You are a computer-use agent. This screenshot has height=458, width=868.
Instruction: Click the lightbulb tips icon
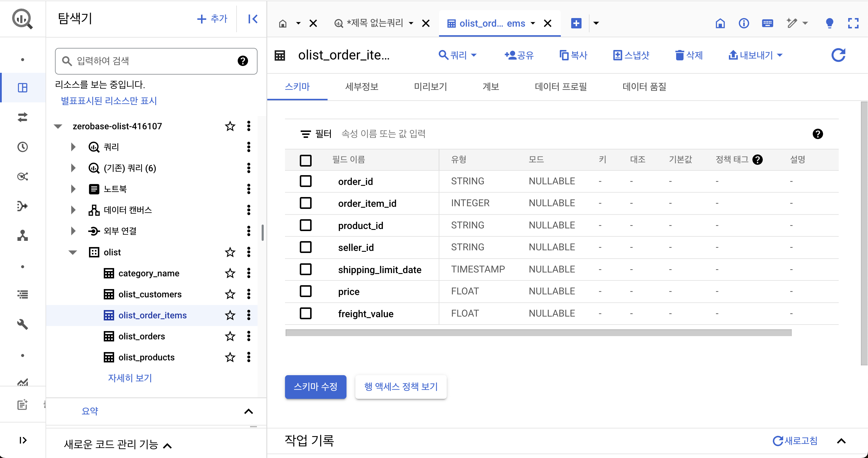pyautogui.click(x=830, y=23)
